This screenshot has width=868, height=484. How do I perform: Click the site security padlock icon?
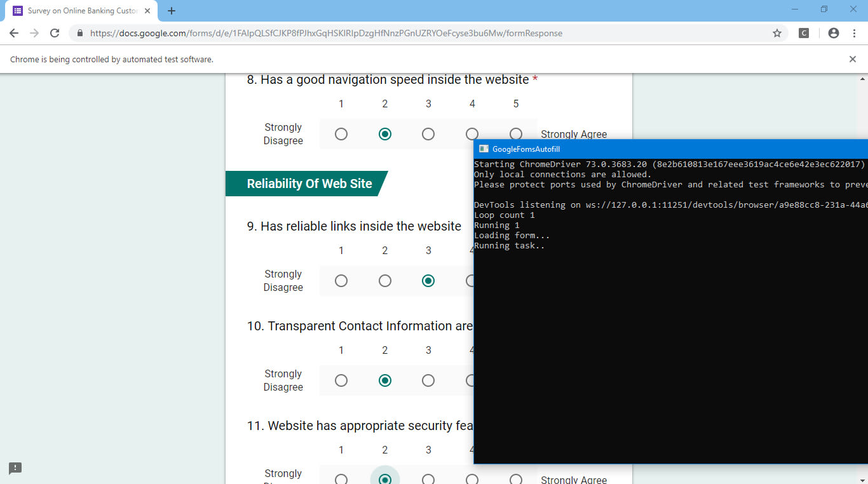pos(80,33)
